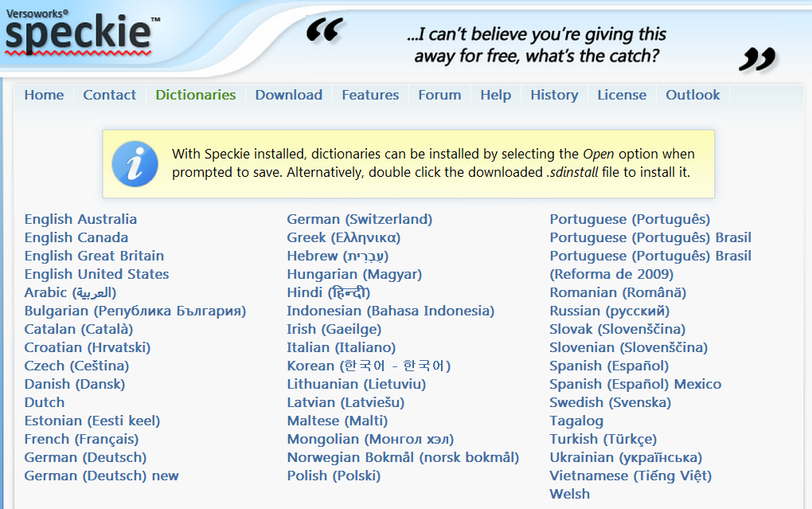The image size is (812, 509).
Task: Click the Speckie logo
Action: coord(81,32)
